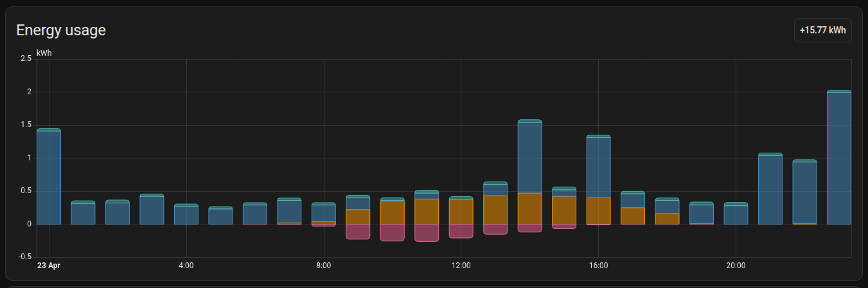Click the blue bar at 4:00
This screenshot has width=868, height=288.
pyautogui.click(x=186, y=215)
